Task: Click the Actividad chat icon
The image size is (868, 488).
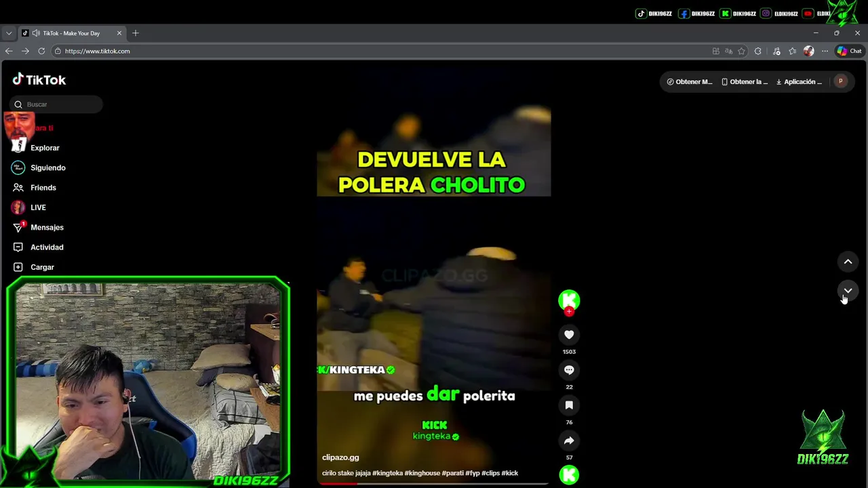Action: (x=18, y=247)
